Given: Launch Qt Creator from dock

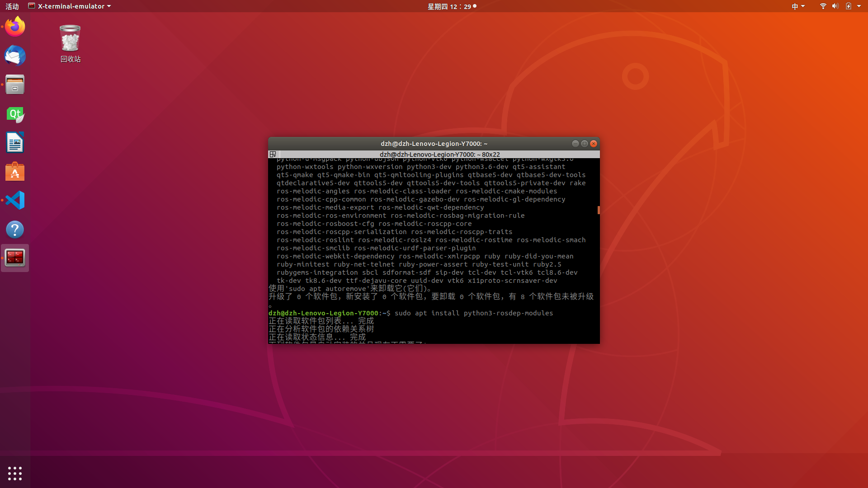Looking at the screenshot, I should coord(15,114).
